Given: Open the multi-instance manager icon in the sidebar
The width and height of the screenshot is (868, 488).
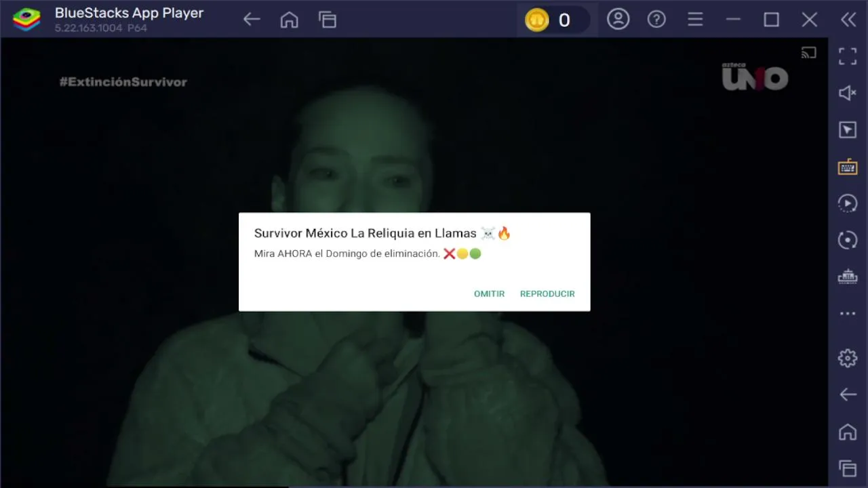Looking at the screenshot, I should point(848,277).
